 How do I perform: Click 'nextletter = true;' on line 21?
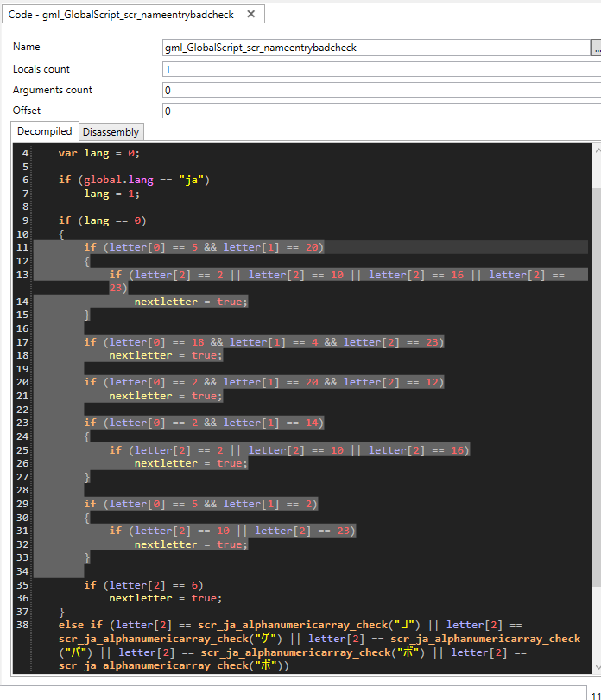click(x=166, y=396)
